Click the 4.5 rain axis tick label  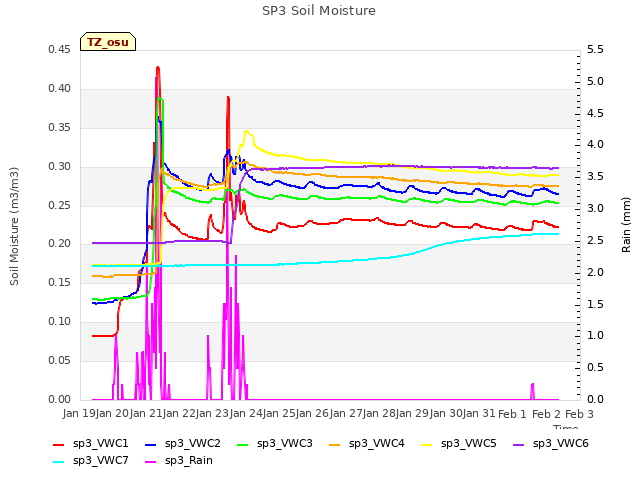point(595,113)
